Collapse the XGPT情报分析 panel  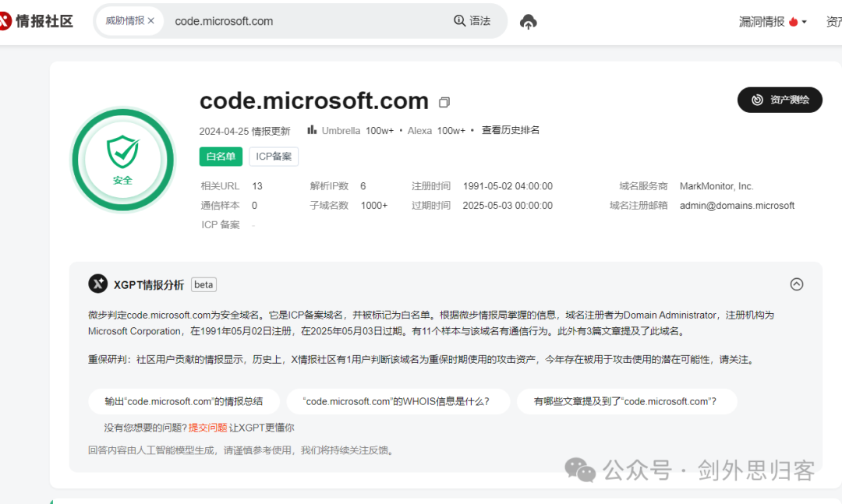pyautogui.click(x=796, y=284)
